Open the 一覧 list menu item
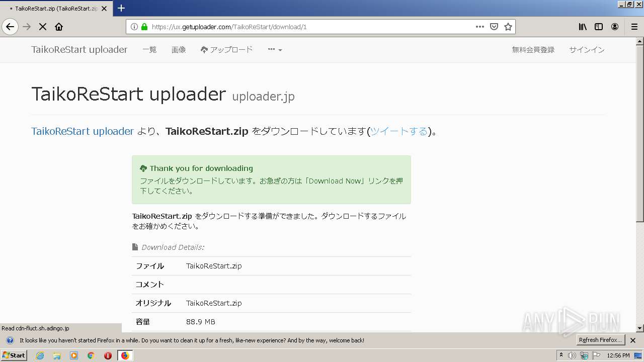 click(x=149, y=49)
